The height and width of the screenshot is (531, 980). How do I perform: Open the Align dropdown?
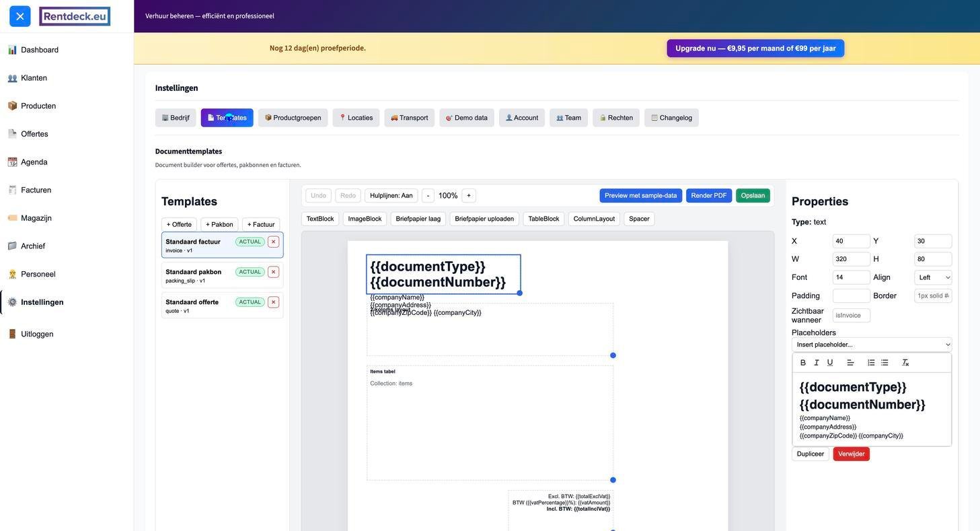933,277
